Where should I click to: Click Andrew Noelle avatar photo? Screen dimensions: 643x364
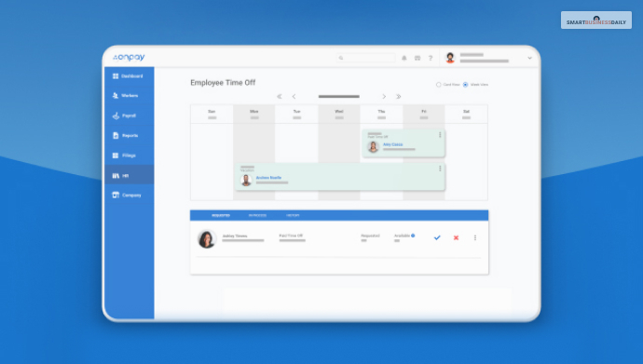(246, 180)
